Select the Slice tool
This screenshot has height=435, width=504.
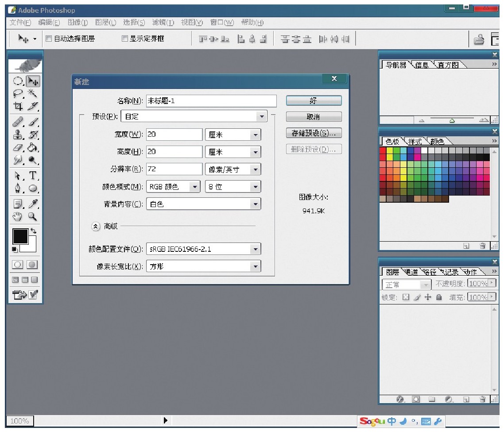click(x=33, y=106)
